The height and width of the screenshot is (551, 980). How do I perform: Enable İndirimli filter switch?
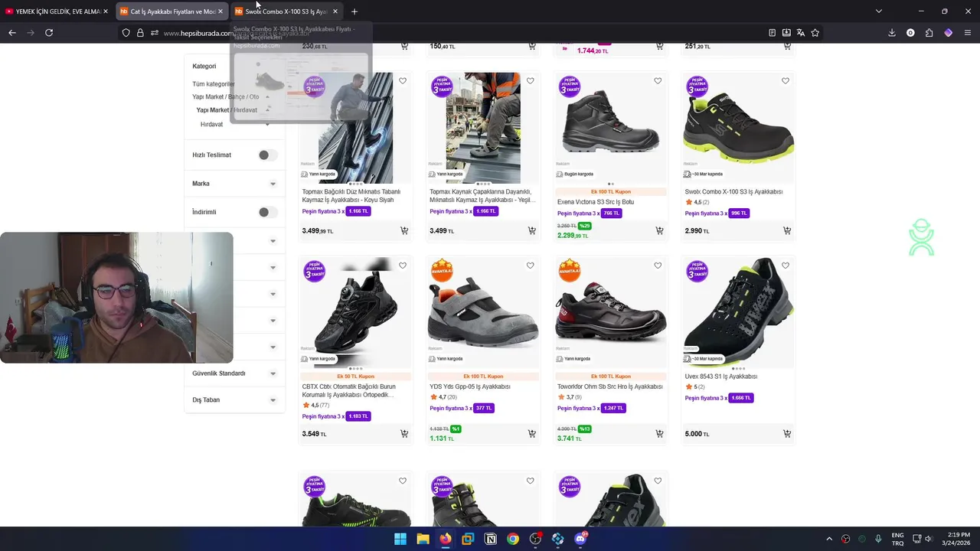266,212
